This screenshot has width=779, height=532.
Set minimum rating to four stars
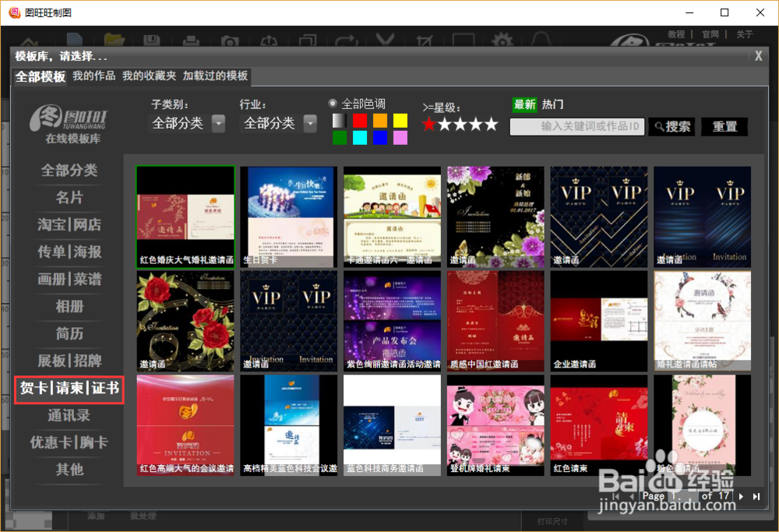[475, 124]
